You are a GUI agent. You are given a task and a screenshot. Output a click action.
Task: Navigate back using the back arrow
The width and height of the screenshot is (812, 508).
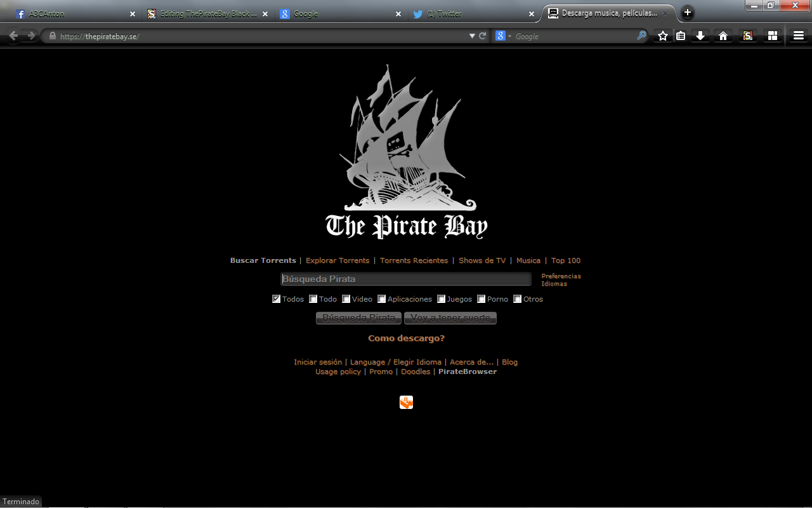click(x=13, y=36)
